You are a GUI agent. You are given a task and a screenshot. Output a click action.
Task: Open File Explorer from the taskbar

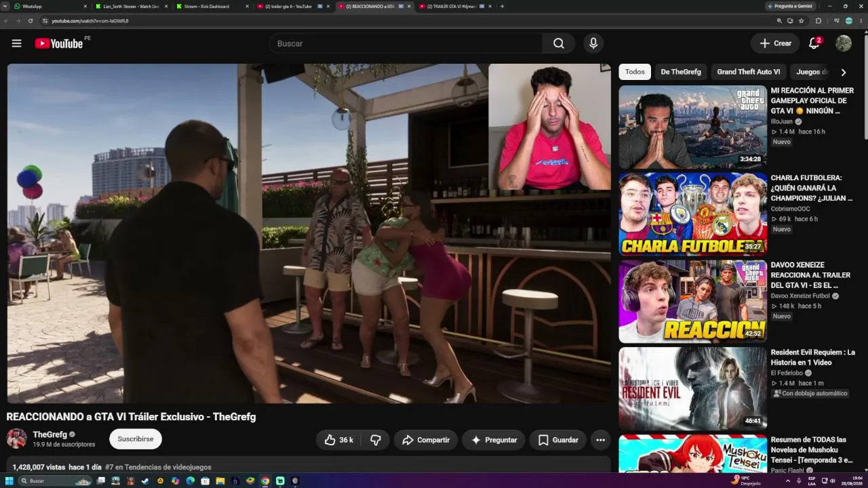pyautogui.click(x=220, y=481)
